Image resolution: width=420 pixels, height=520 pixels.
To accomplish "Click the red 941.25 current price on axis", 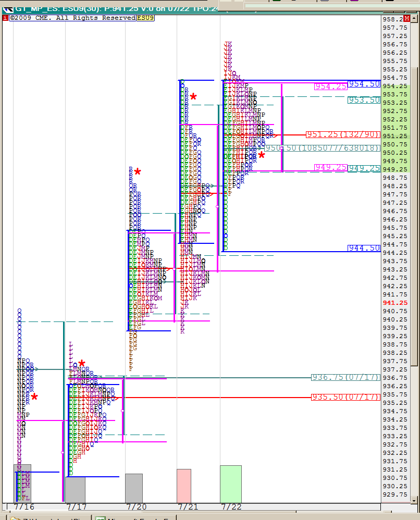I will (x=395, y=303).
